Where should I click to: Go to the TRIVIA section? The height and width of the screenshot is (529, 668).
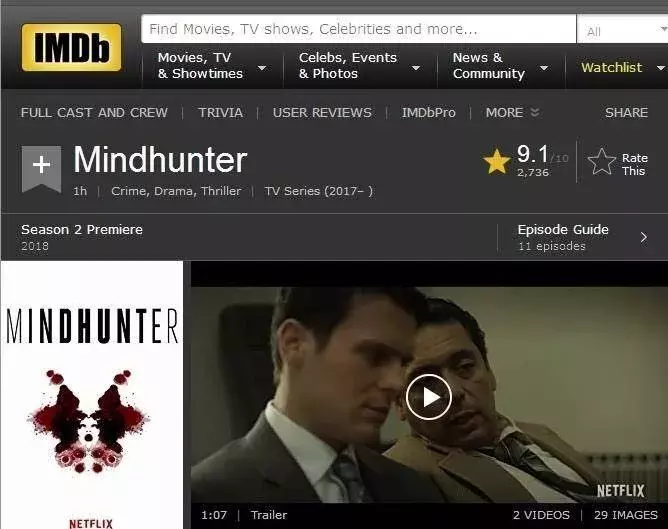tap(221, 112)
